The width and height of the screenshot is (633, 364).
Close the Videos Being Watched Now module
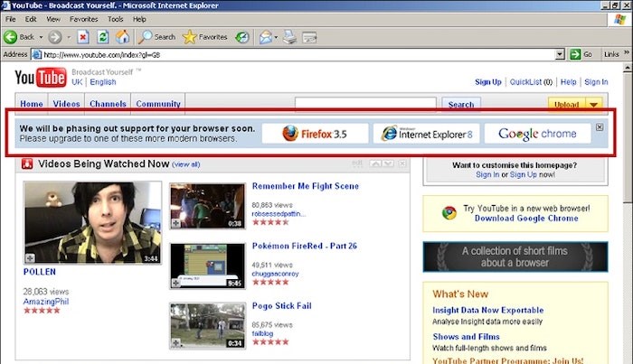coord(402,163)
